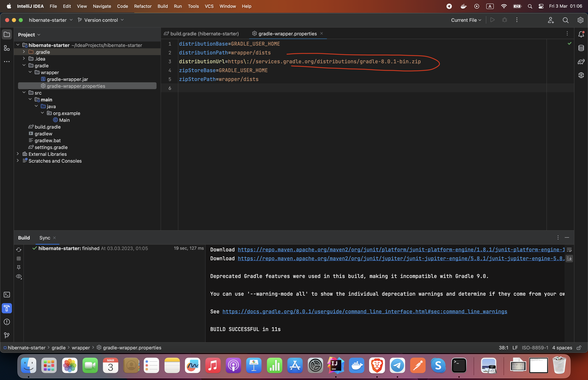Select settings.gradle in project tree
588x380 pixels.
coord(51,147)
